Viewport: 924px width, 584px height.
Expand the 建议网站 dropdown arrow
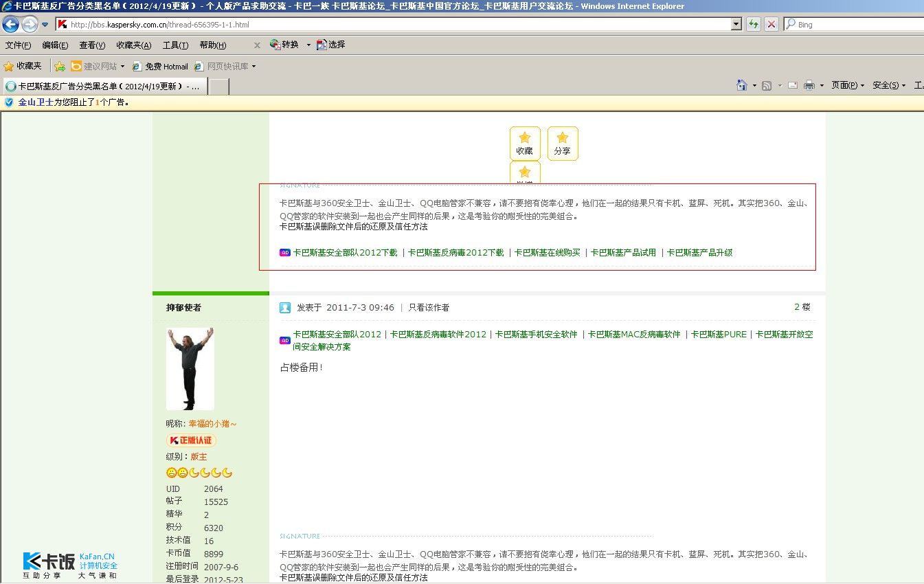(122, 67)
